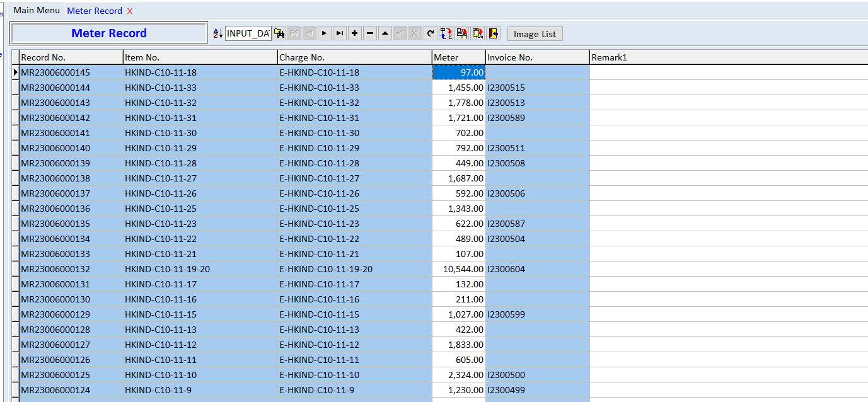
Task: Select record MR23006000132 row
Action: pyautogui.click(x=55, y=269)
